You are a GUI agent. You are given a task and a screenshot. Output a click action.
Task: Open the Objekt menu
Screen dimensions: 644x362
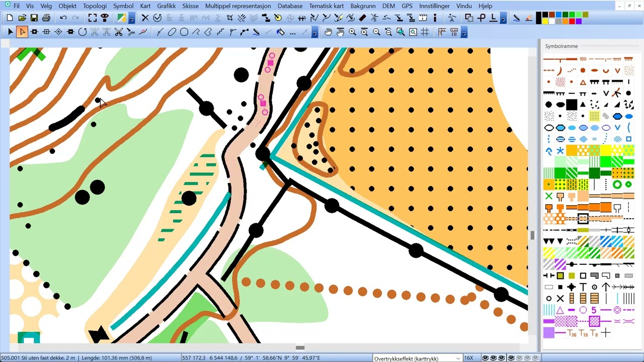[x=67, y=6]
